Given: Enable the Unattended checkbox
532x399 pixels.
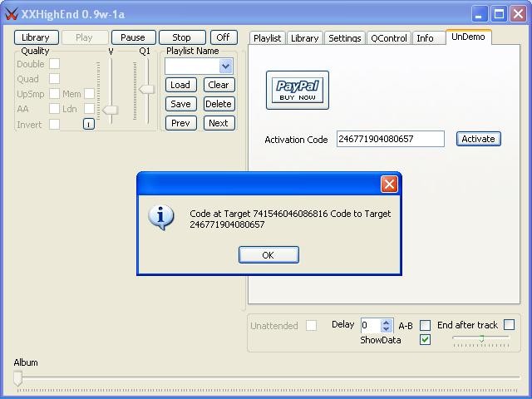Looking at the screenshot, I should coord(311,325).
